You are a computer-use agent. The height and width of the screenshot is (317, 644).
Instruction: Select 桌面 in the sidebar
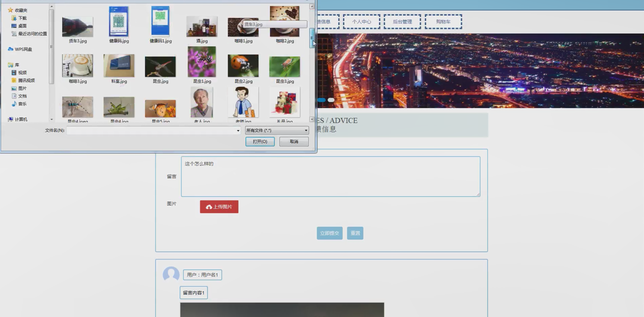point(22,26)
